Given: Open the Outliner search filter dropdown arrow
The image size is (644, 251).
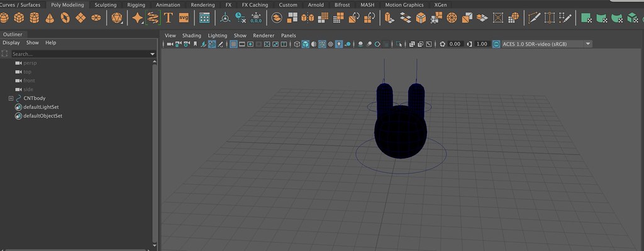Looking at the screenshot, I should (x=152, y=54).
